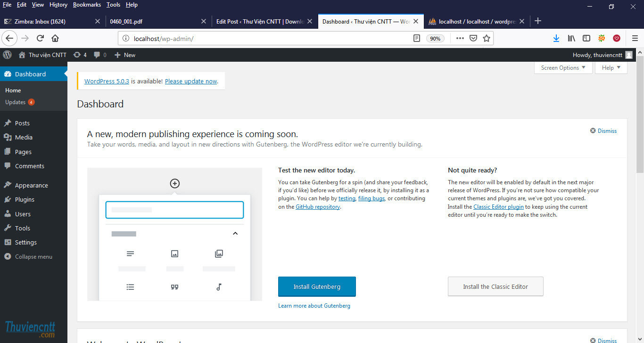This screenshot has height=343, width=644.
Task: Bookmark this page star icon
Action: click(x=487, y=38)
